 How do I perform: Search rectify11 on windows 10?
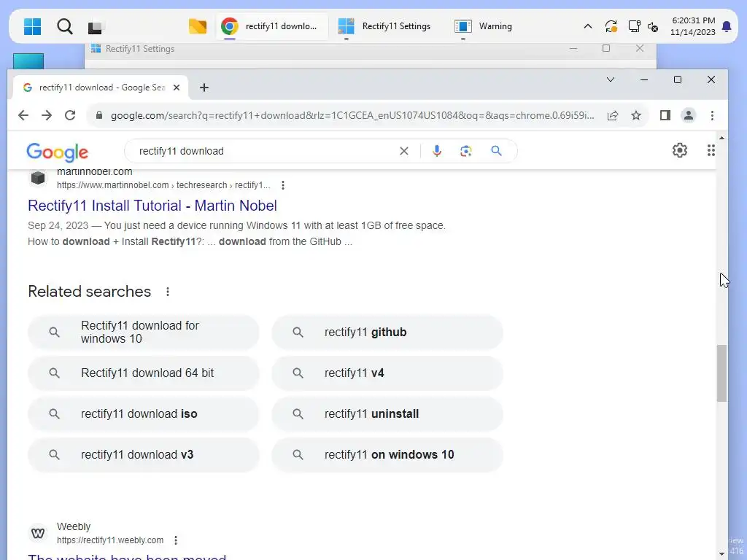[x=387, y=455]
